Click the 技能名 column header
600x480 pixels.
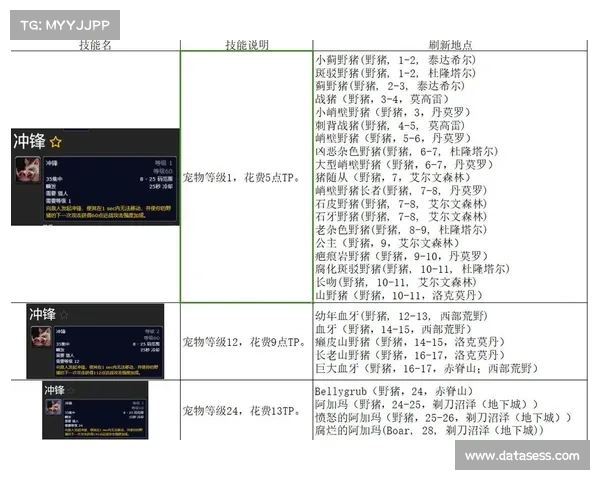[x=95, y=45]
